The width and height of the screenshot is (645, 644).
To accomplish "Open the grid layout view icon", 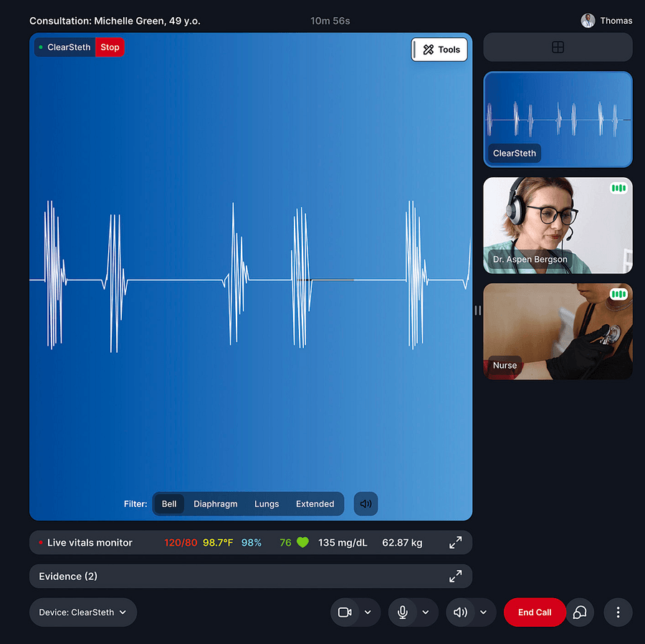I will coord(558,47).
